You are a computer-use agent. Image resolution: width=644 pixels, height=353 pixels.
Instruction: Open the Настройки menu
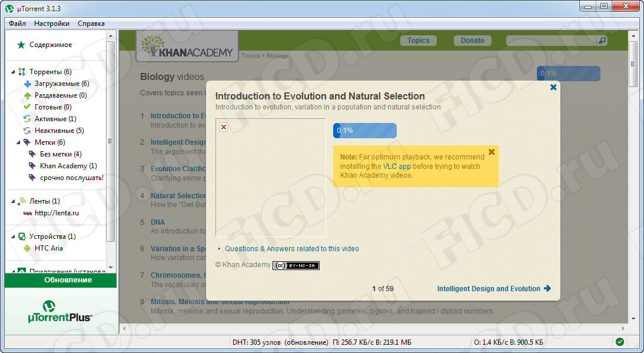[52, 24]
